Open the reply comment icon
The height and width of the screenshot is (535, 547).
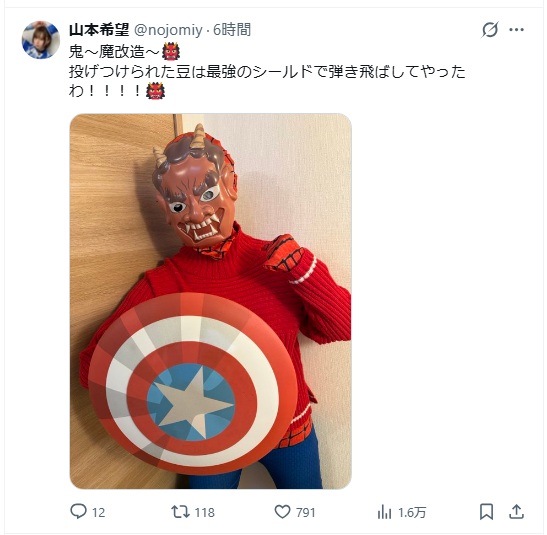click(78, 512)
